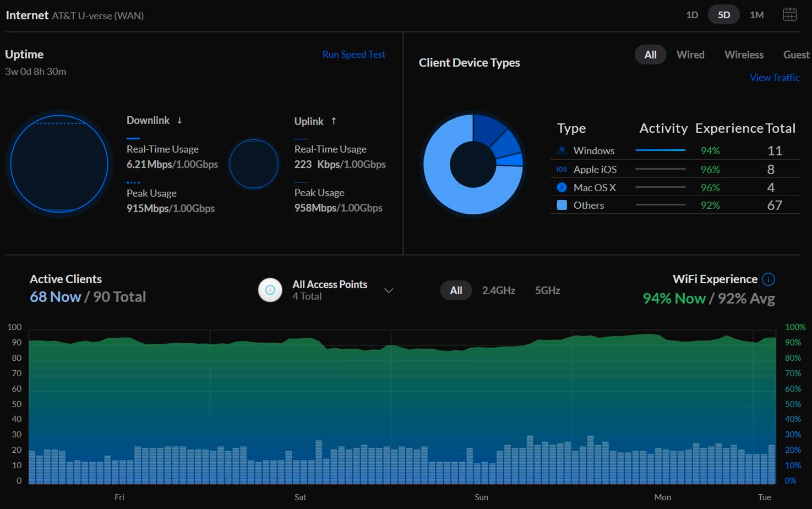
Task: Click the Mac OS X row label
Action: click(595, 187)
